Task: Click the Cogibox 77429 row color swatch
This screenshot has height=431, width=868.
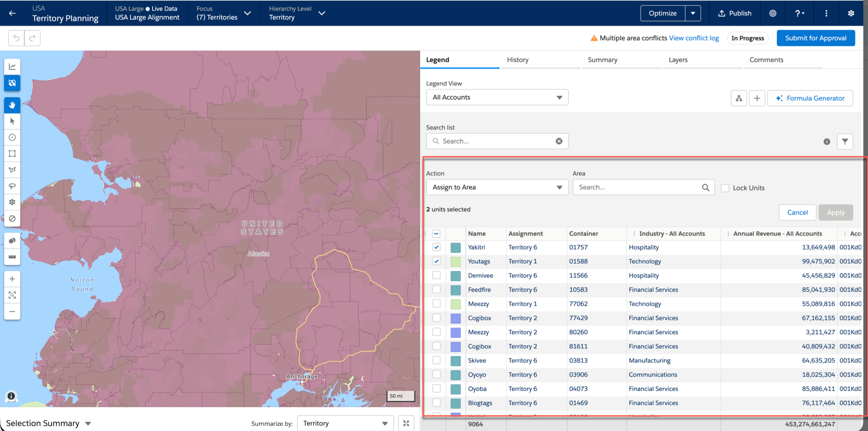Action: pos(456,318)
